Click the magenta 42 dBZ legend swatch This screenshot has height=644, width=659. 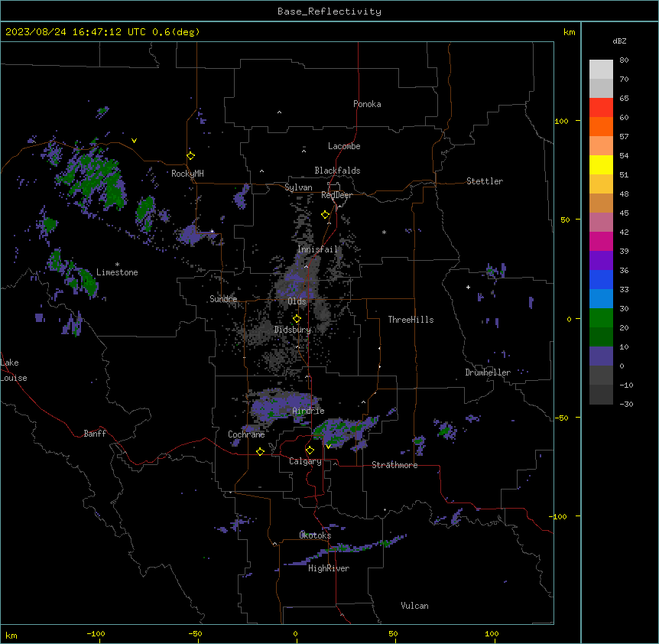click(601, 241)
